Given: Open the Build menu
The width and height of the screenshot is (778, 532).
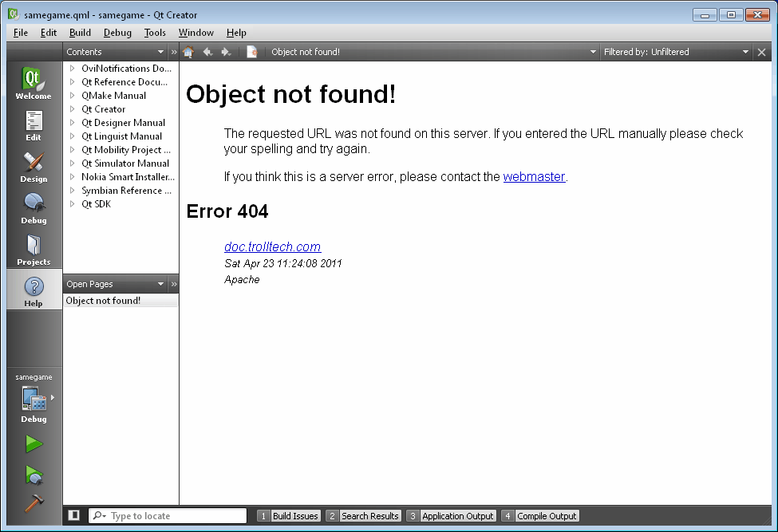Looking at the screenshot, I should (x=80, y=33).
